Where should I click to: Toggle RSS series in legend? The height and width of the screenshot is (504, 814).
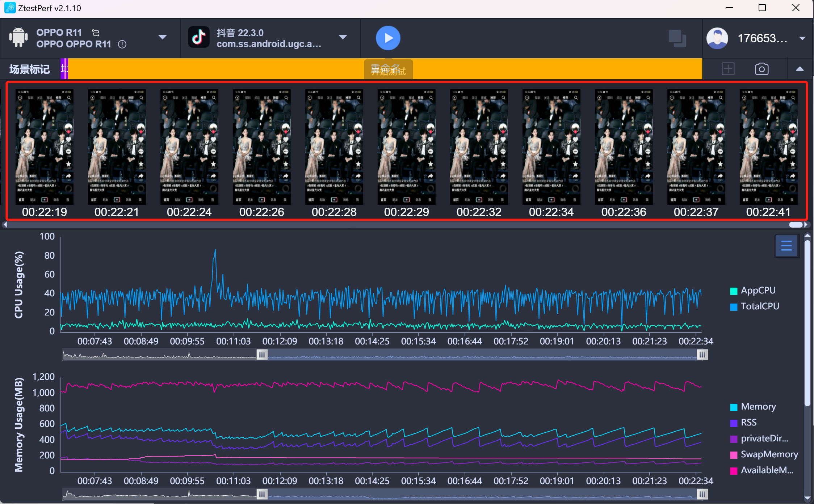coord(743,423)
